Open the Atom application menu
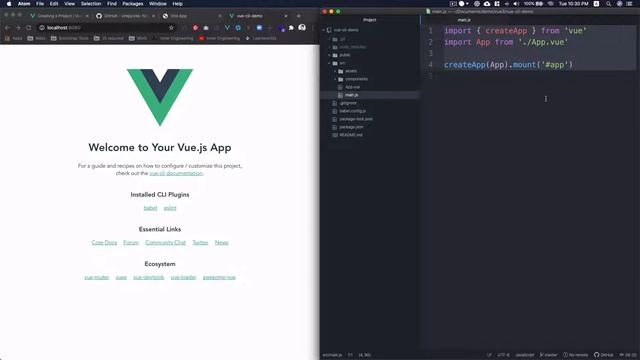The image size is (640, 360). pyautogui.click(x=24, y=4)
